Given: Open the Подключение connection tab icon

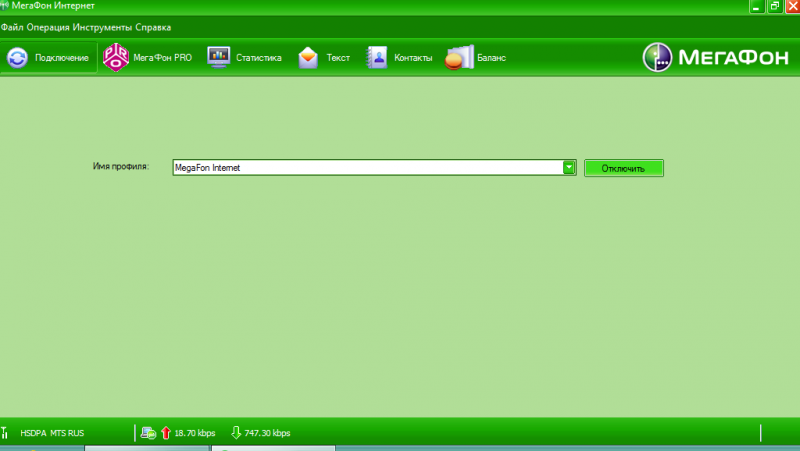Looking at the screenshot, I should [17, 58].
